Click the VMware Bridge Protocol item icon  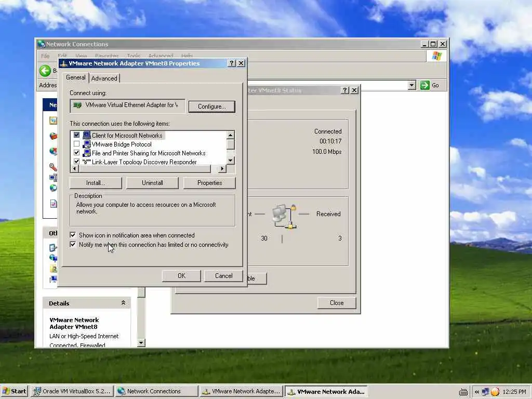[x=87, y=144]
